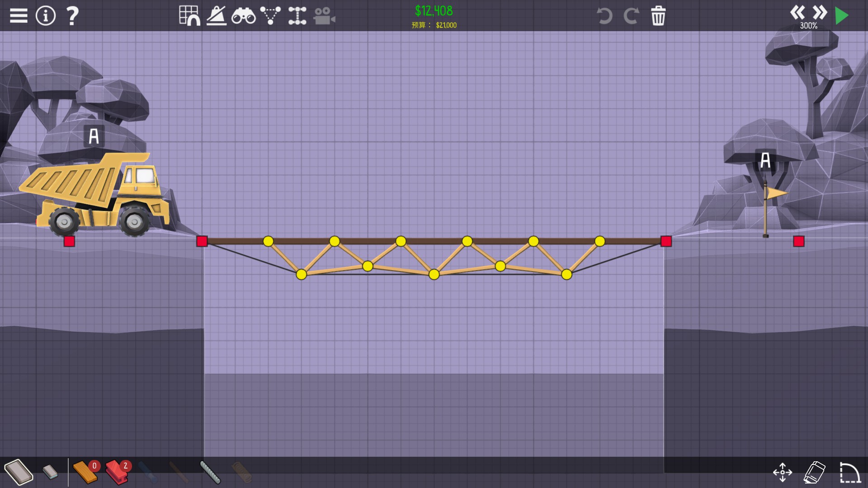Undo the last bridge edit

(x=604, y=16)
